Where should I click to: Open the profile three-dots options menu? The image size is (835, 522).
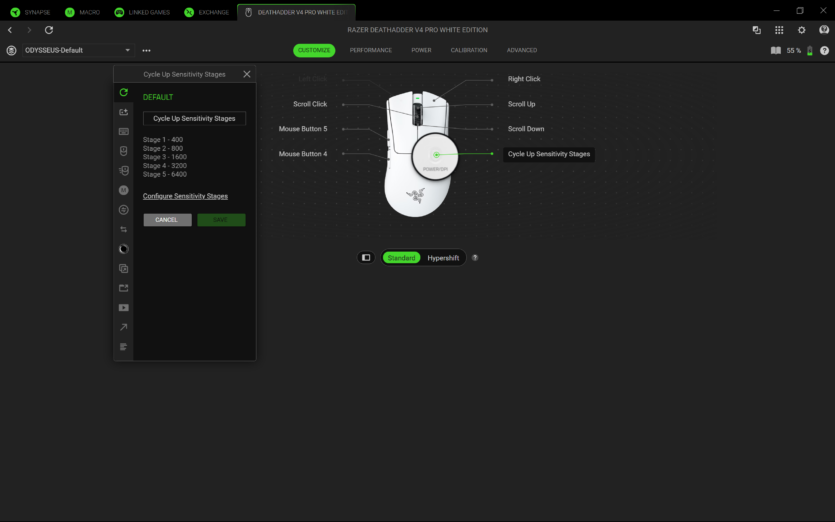coord(147,50)
